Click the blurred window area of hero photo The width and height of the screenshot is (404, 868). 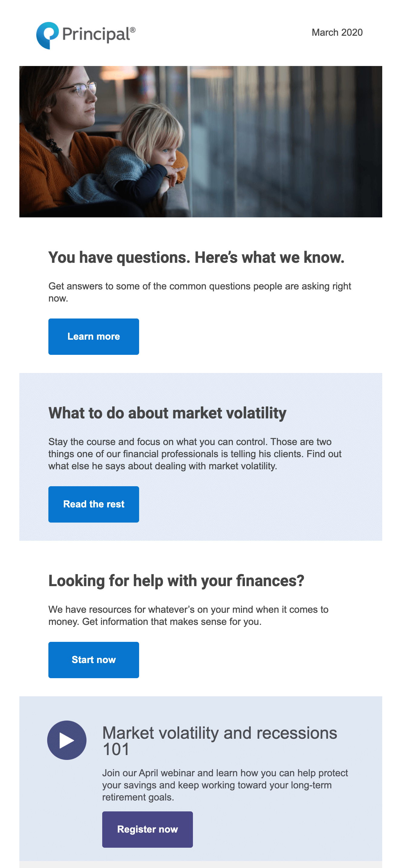(286, 141)
